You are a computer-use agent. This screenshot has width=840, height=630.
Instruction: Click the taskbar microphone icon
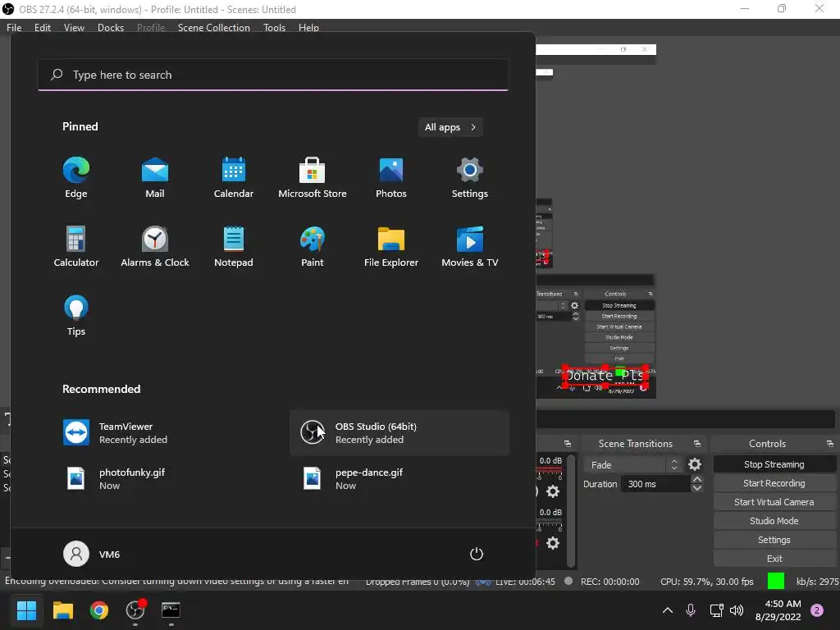click(691, 610)
